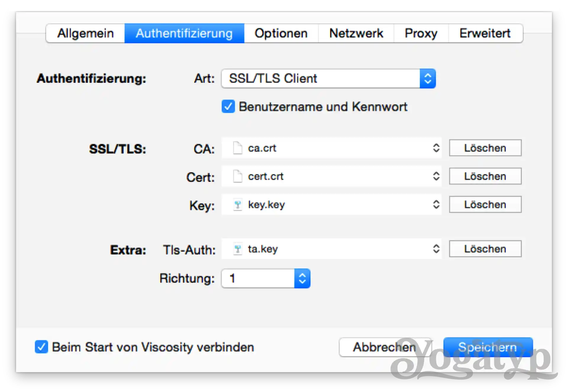Click Löschen next to the CA file
This screenshot has height=392, width=568.
(485, 148)
